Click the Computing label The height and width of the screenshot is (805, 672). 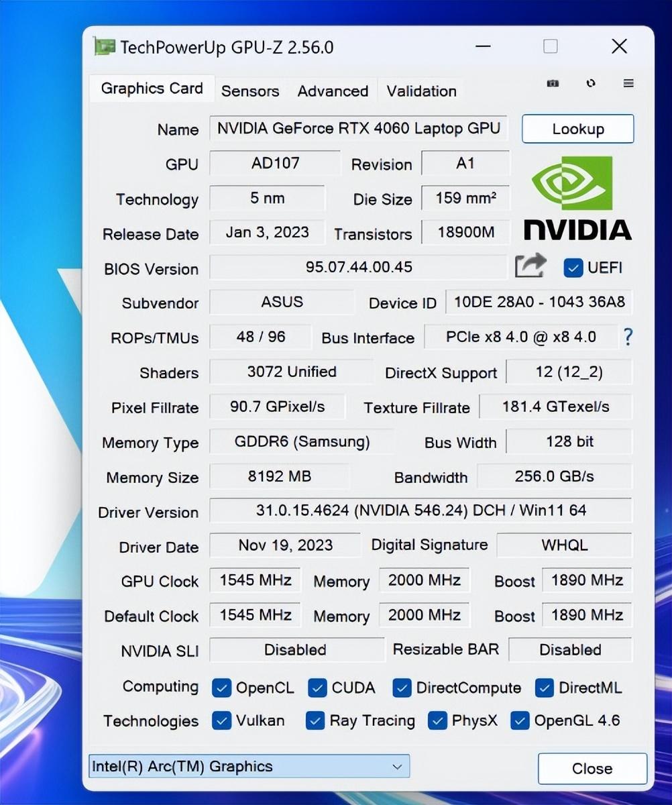[x=160, y=687]
